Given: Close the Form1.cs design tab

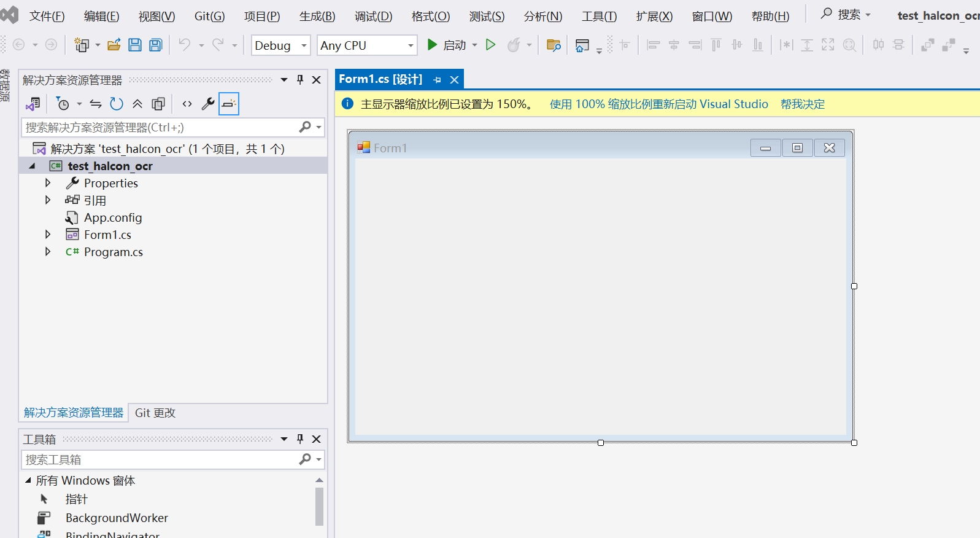Looking at the screenshot, I should (x=455, y=80).
